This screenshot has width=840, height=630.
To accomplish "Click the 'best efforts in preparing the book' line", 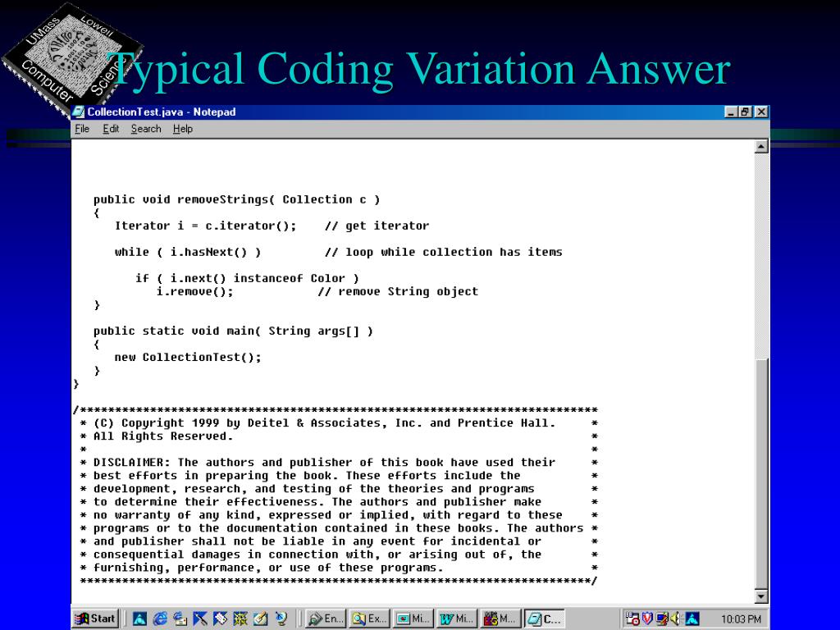I will pyautogui.click(x=307, y=476).
